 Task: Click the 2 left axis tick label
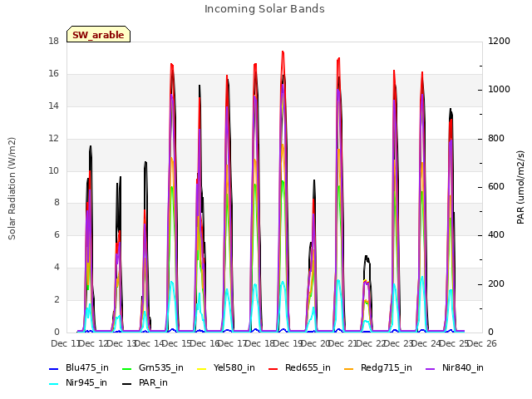[57, 299]
